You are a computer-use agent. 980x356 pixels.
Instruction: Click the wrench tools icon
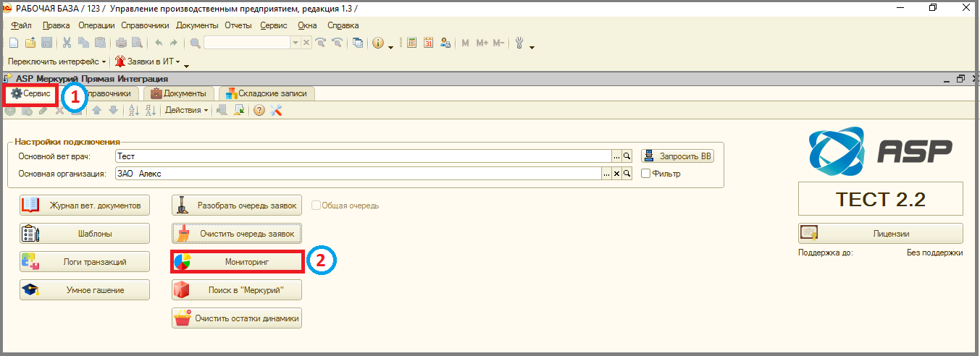pyautogui.click(x=519, y=43)
